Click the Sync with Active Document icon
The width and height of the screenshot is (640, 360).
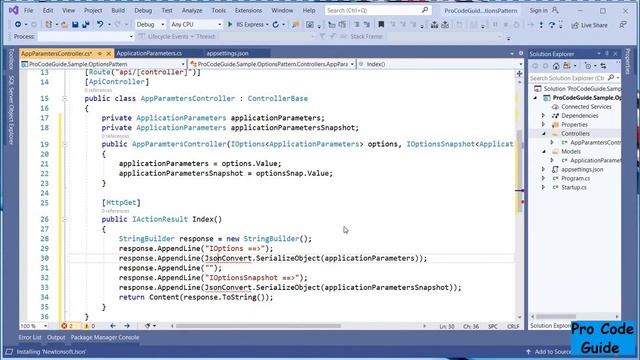pos(603,66)
